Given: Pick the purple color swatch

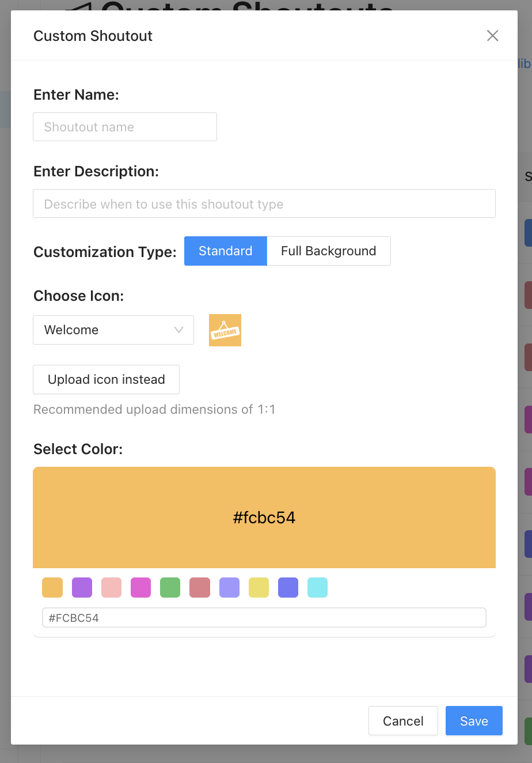Looking at the screenshot, I should pyautogui.click(x=82, y=588).
